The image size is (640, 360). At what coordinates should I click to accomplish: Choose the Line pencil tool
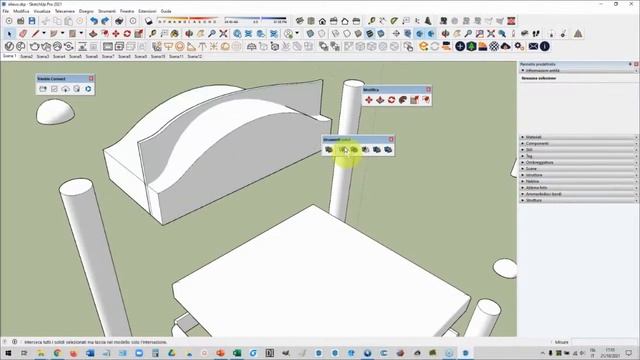(x=36, y=34)
